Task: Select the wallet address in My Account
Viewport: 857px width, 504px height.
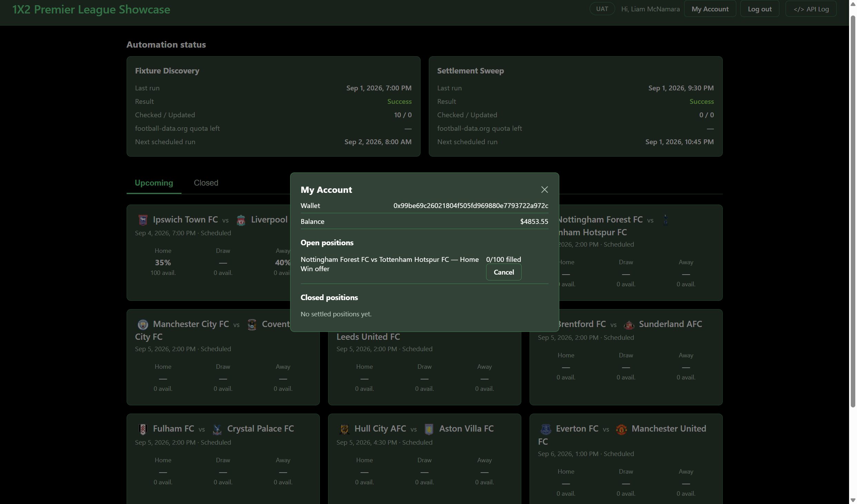Action: click(471, 206)
